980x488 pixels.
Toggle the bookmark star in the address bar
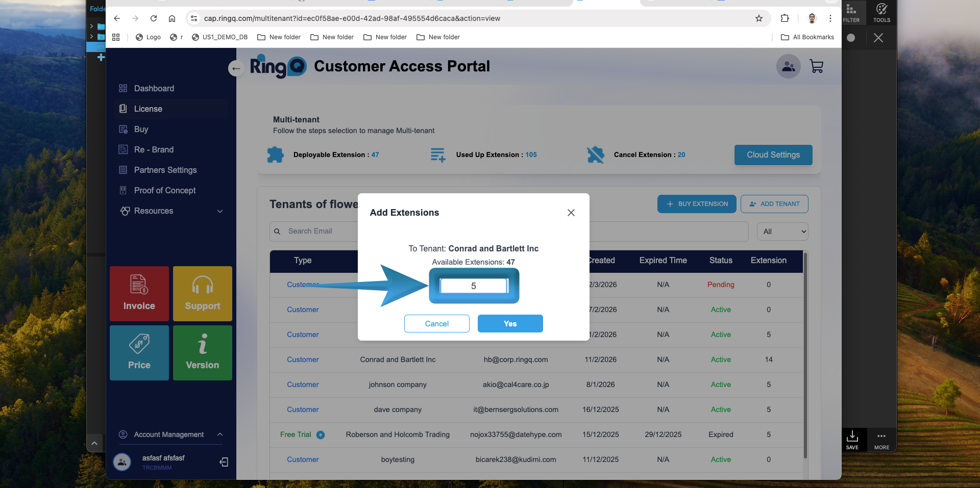tap(759, 18)
